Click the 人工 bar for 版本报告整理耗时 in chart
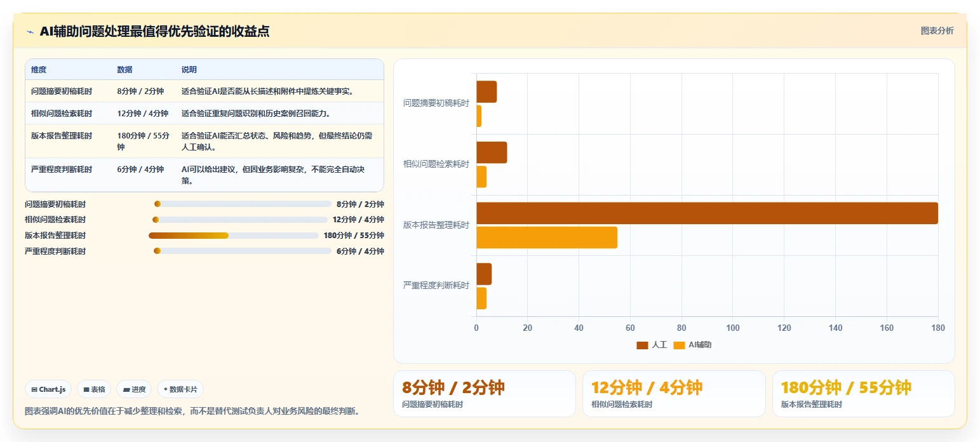The image size is (980, 442). [x=707, y=213]
